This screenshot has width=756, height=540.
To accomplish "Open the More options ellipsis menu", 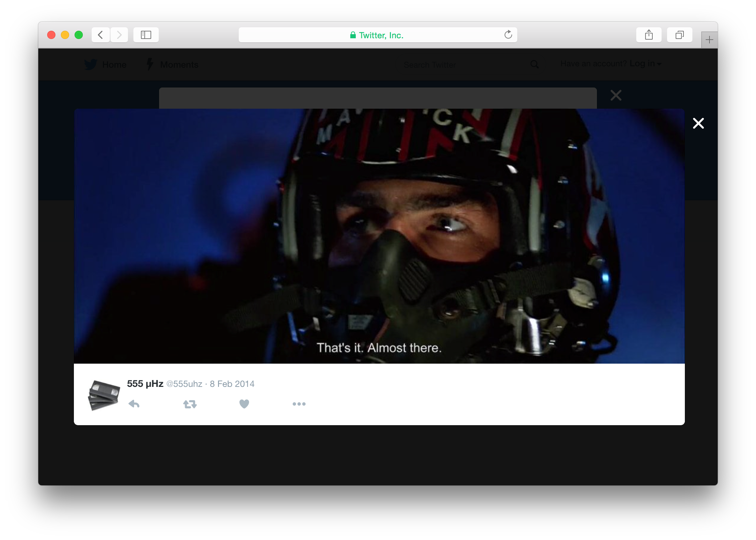I will coord(299,404).
